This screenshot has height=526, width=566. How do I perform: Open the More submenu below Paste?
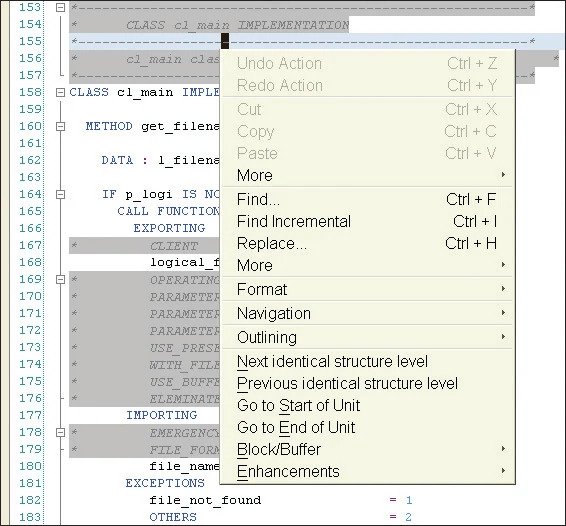tap(367, 175)
